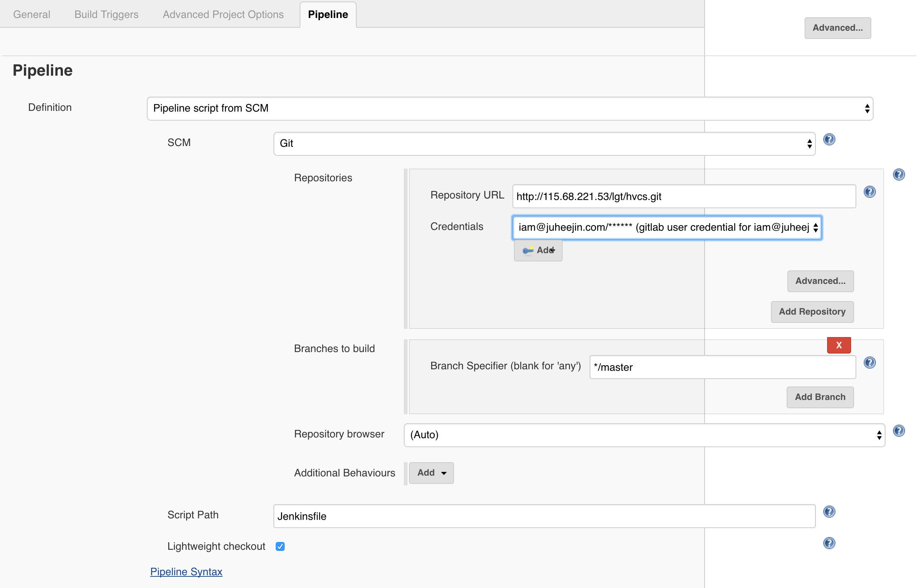Viewport: 920px width, 588px height.
Task: Click help icon beside Repository URL
Action: point(869,192)
